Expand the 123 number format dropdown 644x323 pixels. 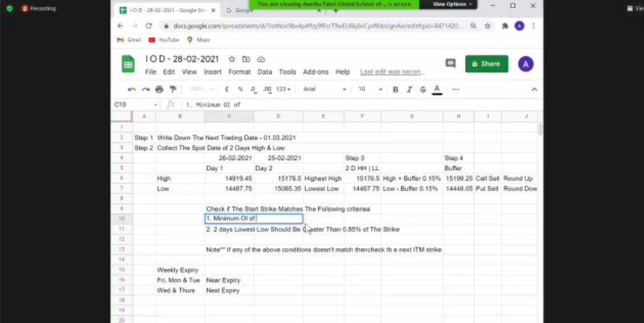[x=283, y=89]
